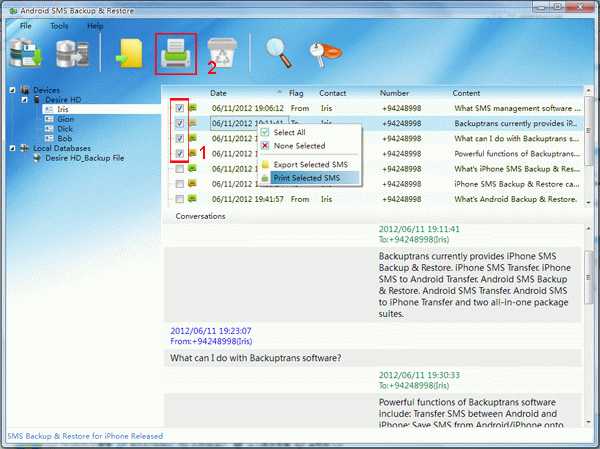The width and height of the screenshot is (600, 449).
Task: Select contact Gion in the device tree
Action: (64, 118)
